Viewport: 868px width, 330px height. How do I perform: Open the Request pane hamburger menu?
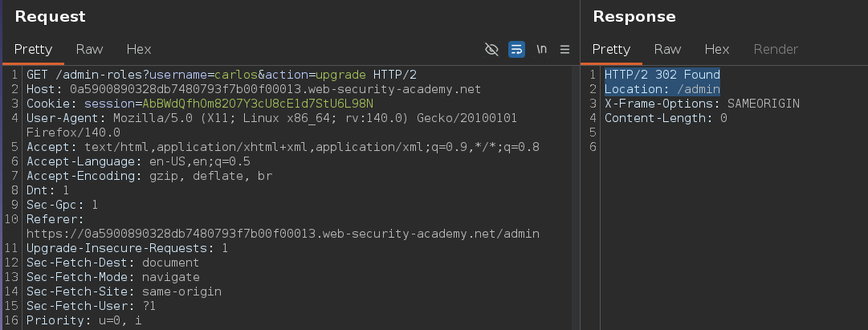(564, 49)
